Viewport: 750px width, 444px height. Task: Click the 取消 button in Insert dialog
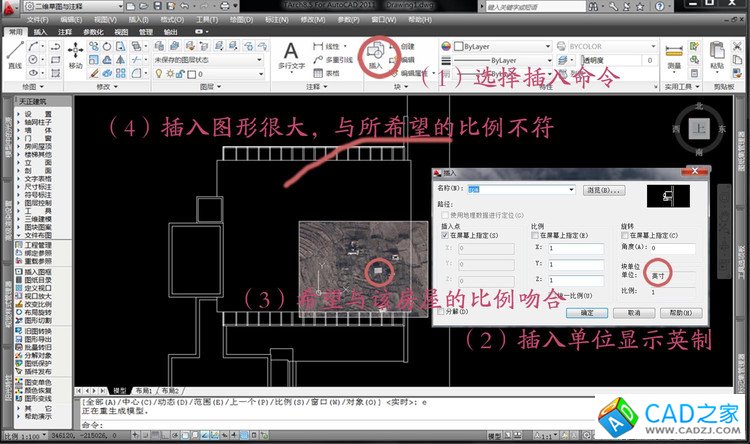[x=634, y=313]
